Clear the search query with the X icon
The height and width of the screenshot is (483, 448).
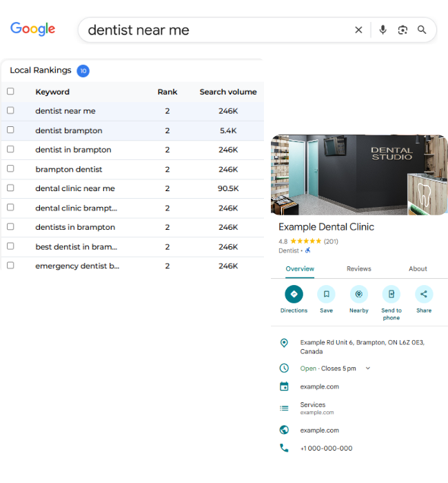pos(358,30)
